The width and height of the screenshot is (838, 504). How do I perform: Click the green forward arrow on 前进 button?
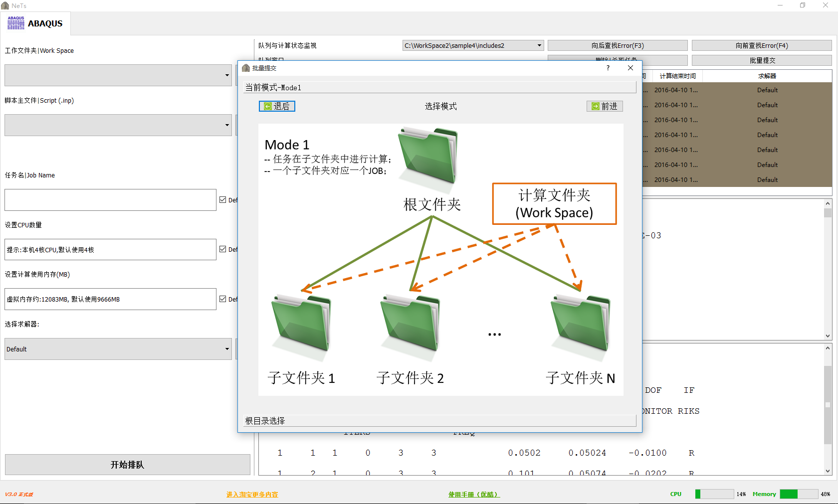click(595, 106)
